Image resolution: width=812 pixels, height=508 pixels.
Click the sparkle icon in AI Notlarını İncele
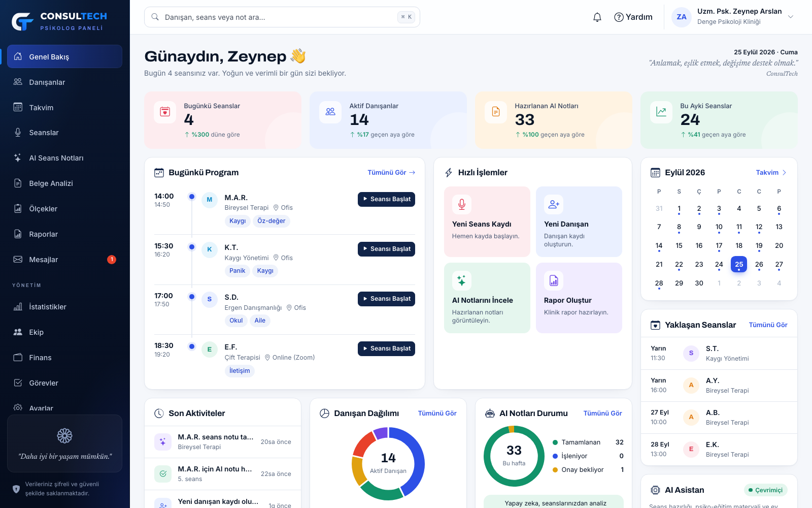point(462,280)
